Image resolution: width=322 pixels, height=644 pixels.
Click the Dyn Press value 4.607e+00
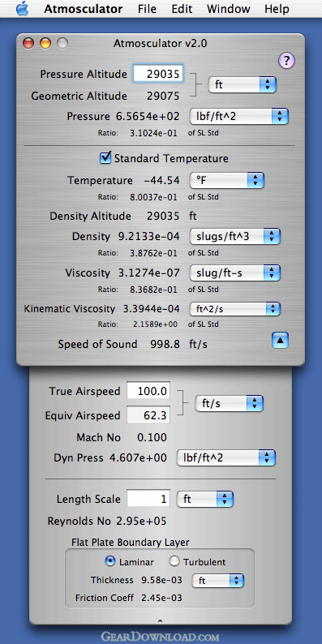coord(138,457)
